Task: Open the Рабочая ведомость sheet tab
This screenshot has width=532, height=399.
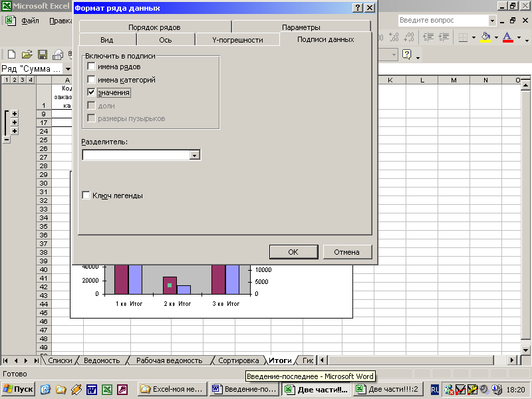Action: tap(169, 360)
